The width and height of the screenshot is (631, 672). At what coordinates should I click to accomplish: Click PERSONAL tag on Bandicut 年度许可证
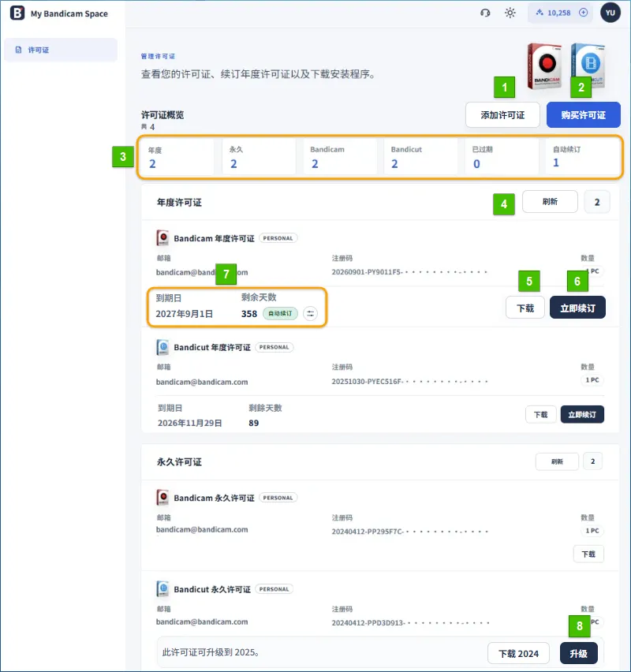coord(274,347)
